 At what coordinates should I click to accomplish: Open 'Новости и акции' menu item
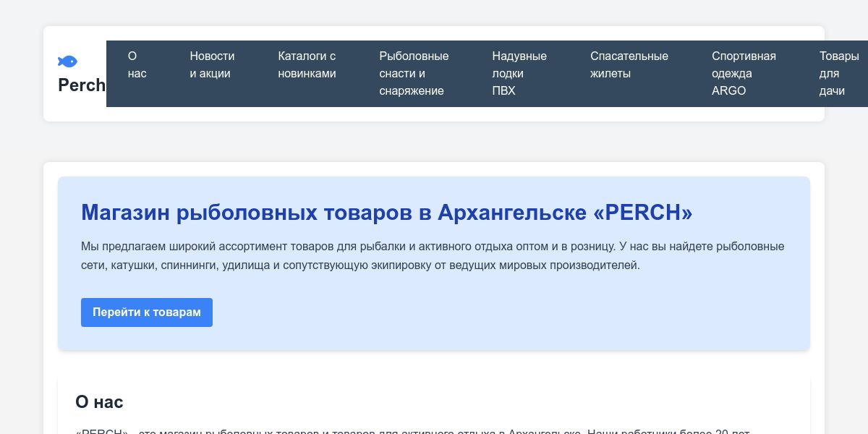(213, 65)
